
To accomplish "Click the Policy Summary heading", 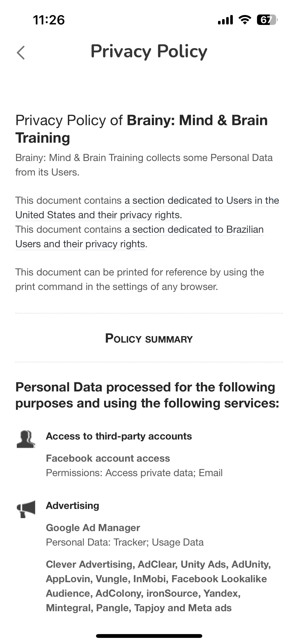I will click(149, 339).
